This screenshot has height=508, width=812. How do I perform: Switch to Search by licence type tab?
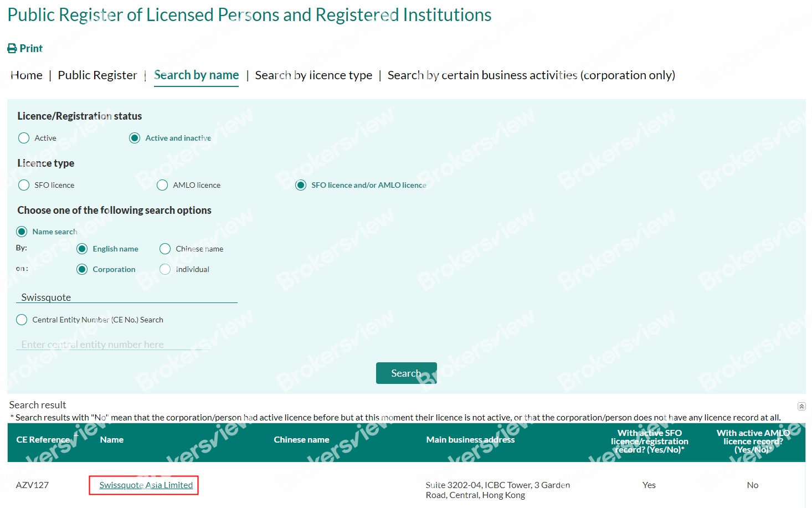coord(314,75)
